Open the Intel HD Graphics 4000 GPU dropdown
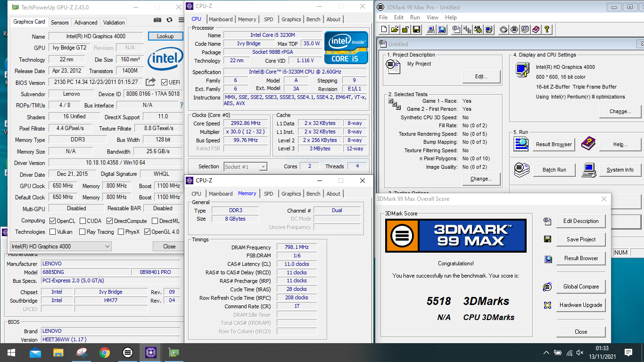Screen dimensions: 644x362 (61, 246)
